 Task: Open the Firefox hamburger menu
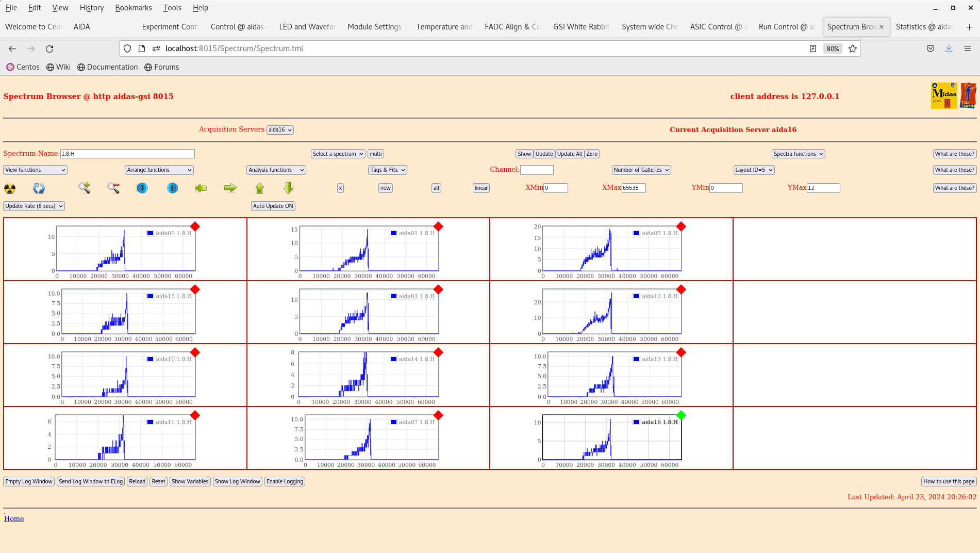click(968, 48)
